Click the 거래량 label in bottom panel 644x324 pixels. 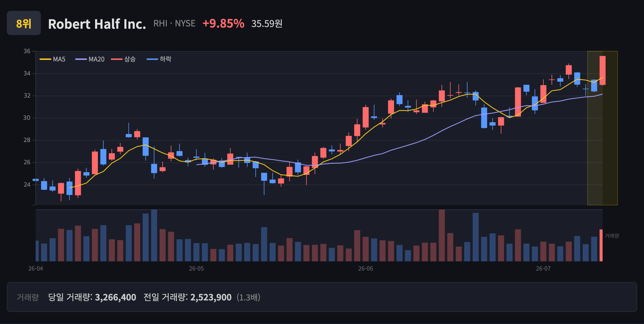28,297
